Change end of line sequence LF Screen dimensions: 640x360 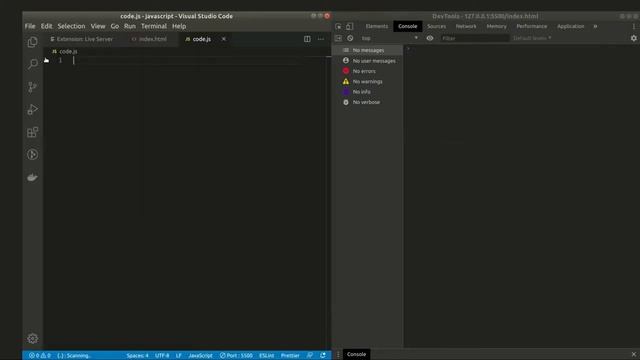pos(179,356)
